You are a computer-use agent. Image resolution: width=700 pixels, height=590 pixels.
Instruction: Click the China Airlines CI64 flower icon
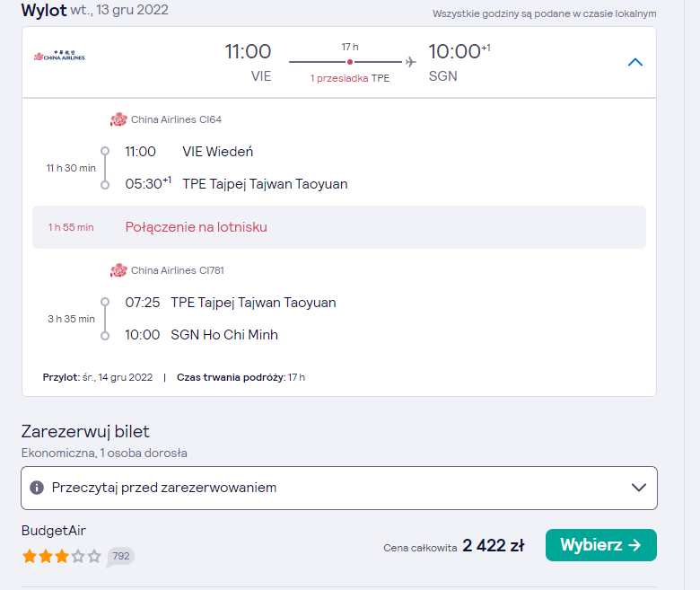[x=118, y=119]
